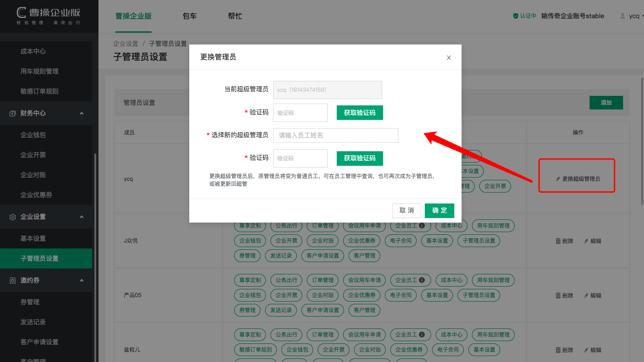Collapse the 财务中心 section chevron

coord(82,113)
